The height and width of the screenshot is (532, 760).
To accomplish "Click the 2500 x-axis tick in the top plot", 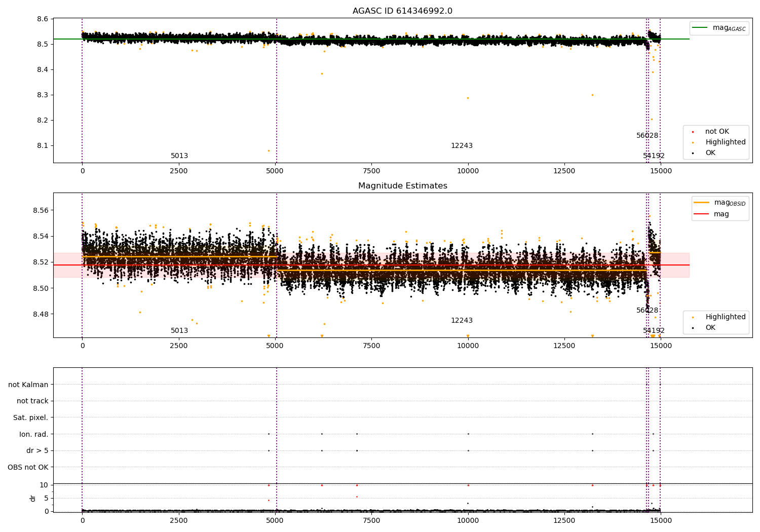I will tap(179, 171).
